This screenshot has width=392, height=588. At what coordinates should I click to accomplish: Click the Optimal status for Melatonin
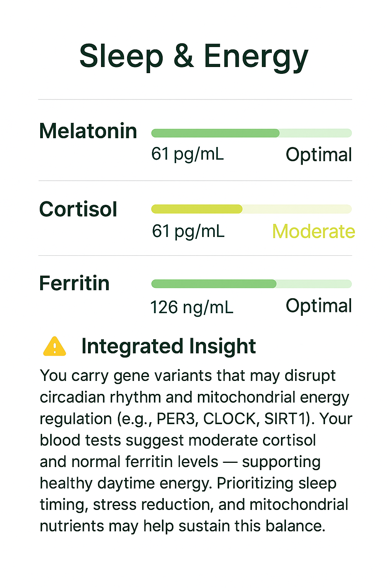click(318, 155)
